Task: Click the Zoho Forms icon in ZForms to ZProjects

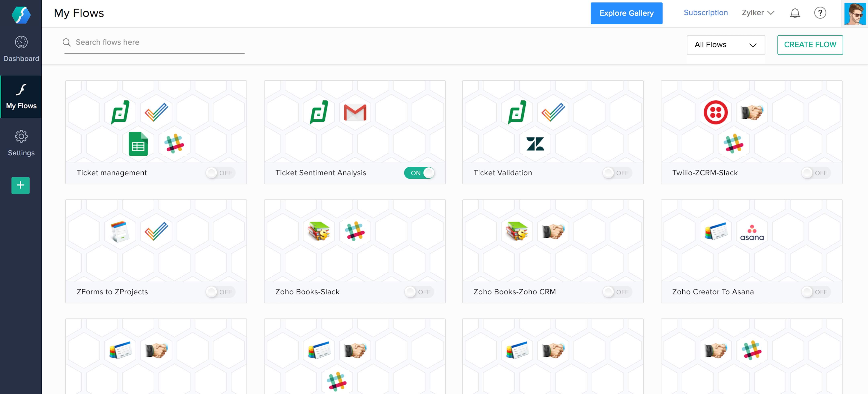Action: pos(120,232)
